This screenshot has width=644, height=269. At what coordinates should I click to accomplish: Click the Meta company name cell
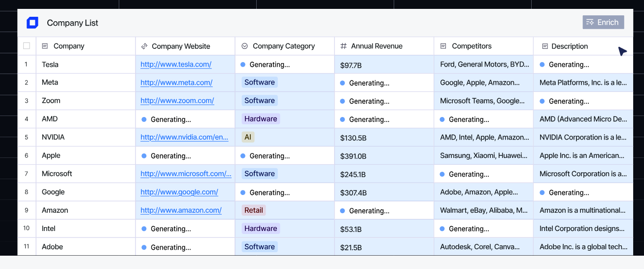[x=86, y=82]
